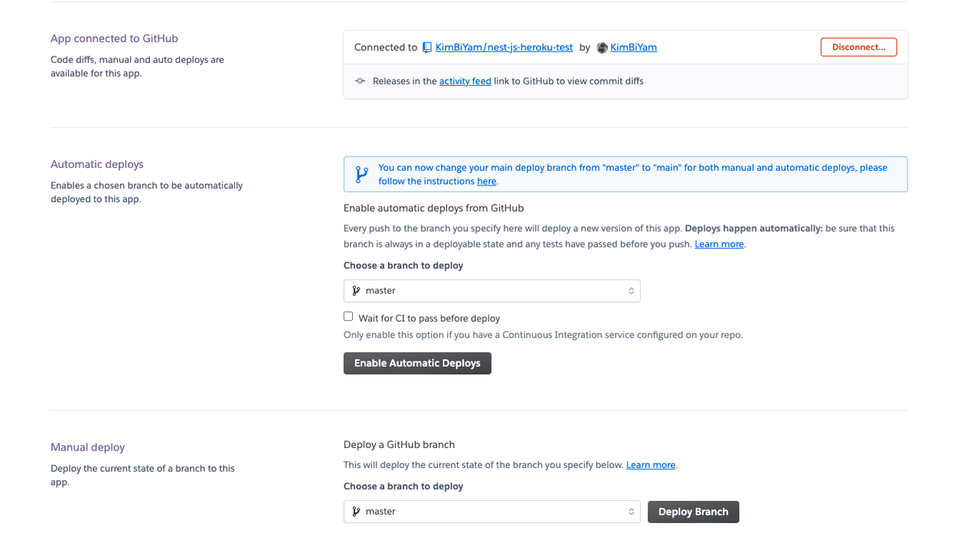Click the repository icon beside KimBiYam/nest-js-heroku-test
Viewport: 980px width, 553px height.
(427, 47)
